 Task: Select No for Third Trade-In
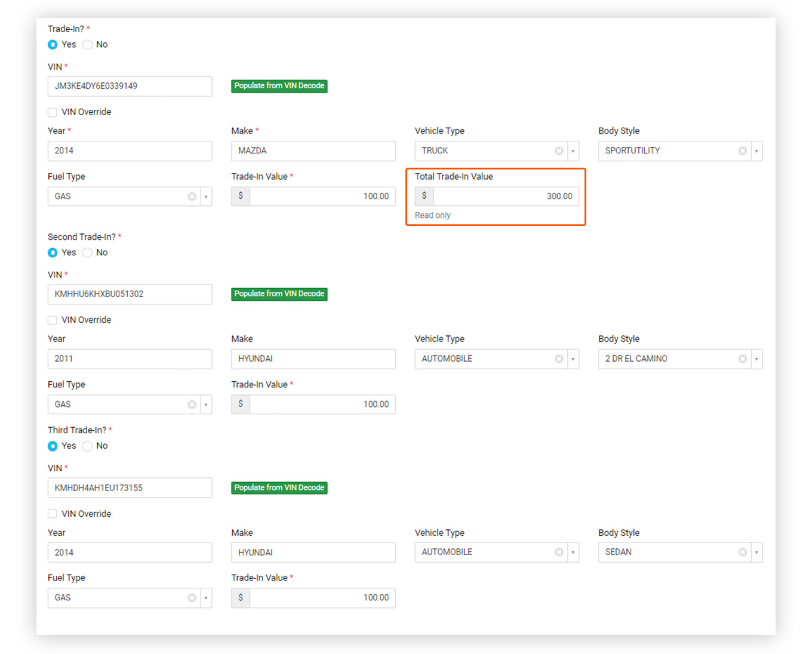tap(88, 446)
